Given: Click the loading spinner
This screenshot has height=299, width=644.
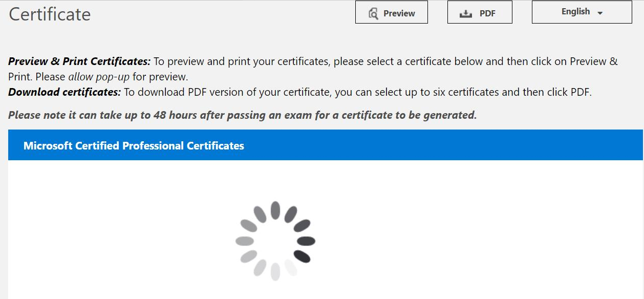Looking at the screenshot, I should coord(275,241).
